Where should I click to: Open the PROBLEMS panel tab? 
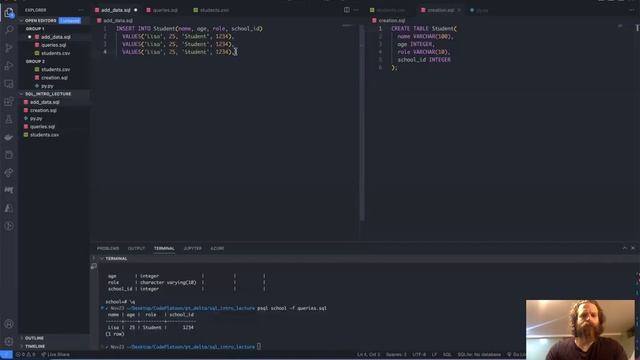point(108,248)
